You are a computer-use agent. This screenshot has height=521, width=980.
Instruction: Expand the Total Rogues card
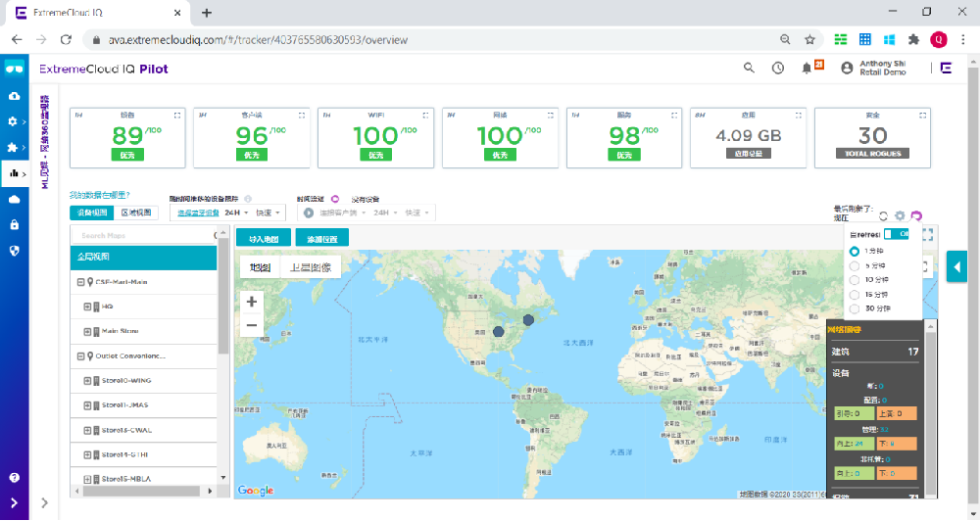pyautogui.click(x=922, y=115)
